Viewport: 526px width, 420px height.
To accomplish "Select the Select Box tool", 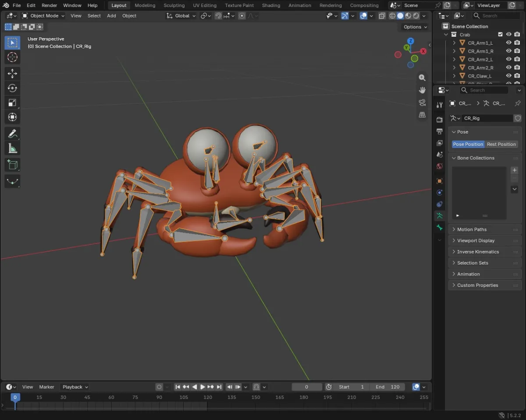I will 12,43.
